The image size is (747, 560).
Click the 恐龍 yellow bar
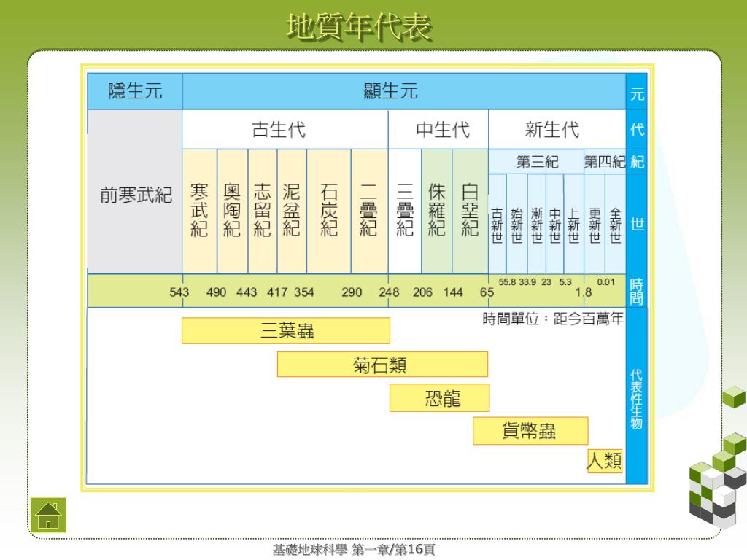439,398
